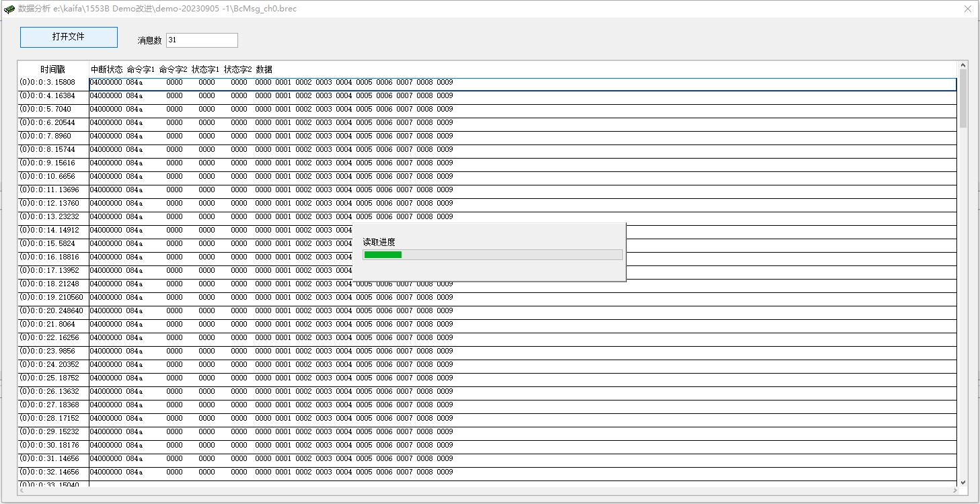Click the 命令字1 column header
980x504 pixels.
[x=141, y=69]
